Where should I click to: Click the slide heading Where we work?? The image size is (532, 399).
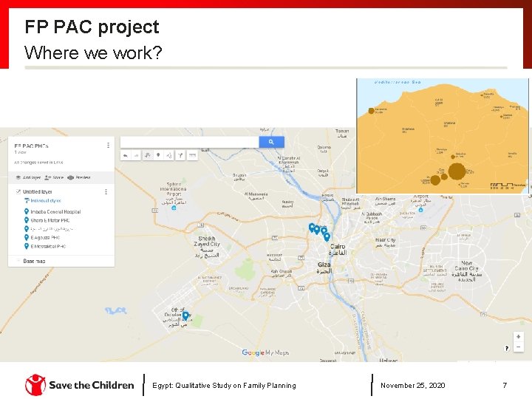click(x=93, y=53)
